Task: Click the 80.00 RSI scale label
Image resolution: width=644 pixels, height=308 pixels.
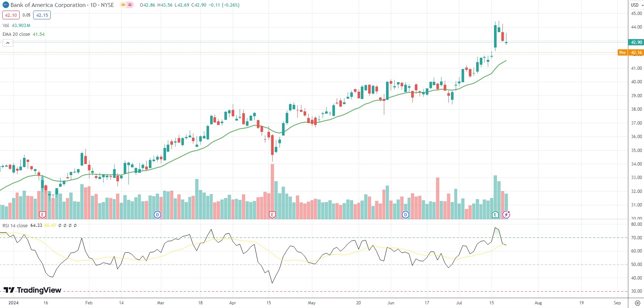Action: tap(637, 224)
